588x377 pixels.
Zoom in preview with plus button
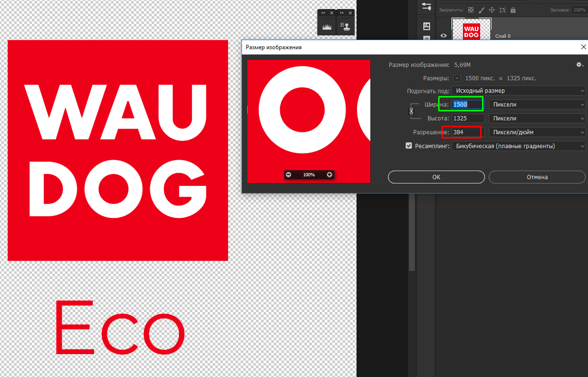click(x=329, y=175)
